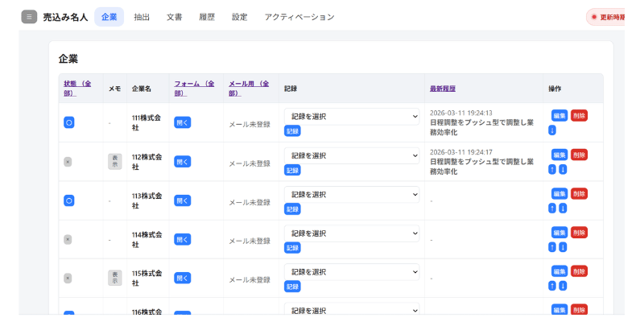Toggle the status circle for 111株式会社
644x322 pixels.
(69, 122)
